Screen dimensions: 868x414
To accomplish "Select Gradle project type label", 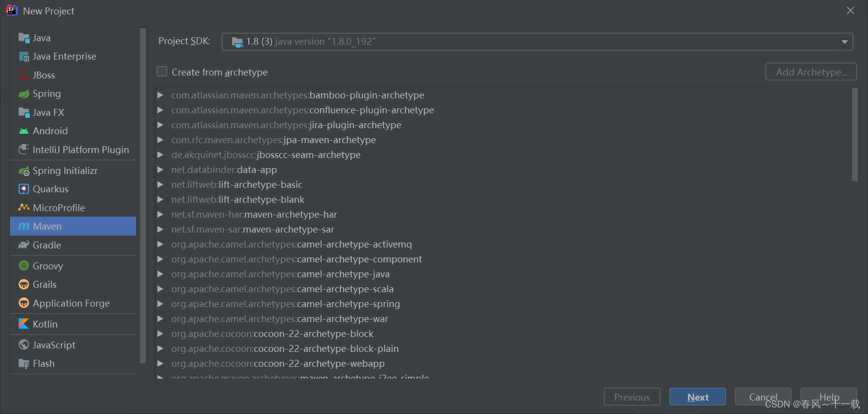I will pos(47,245).
